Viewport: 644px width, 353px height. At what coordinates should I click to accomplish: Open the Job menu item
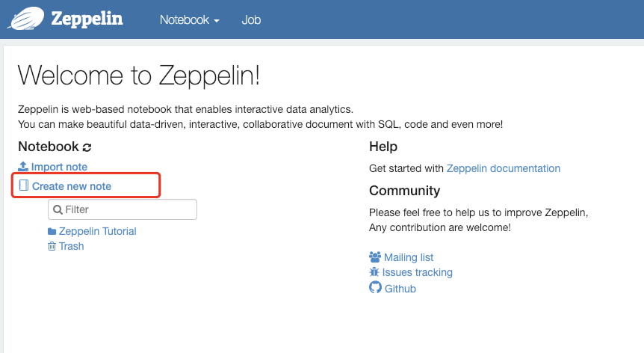(251, 20)
